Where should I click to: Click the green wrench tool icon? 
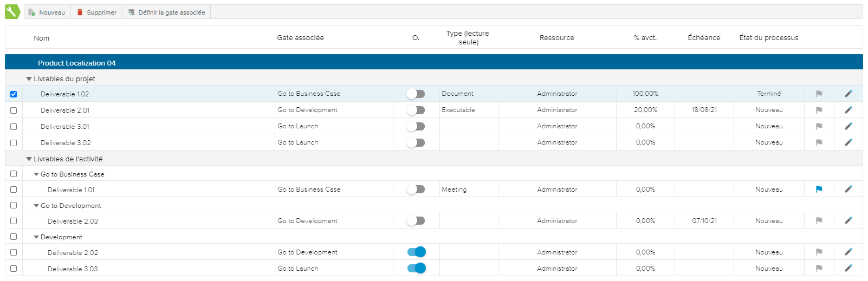[12, 12]
